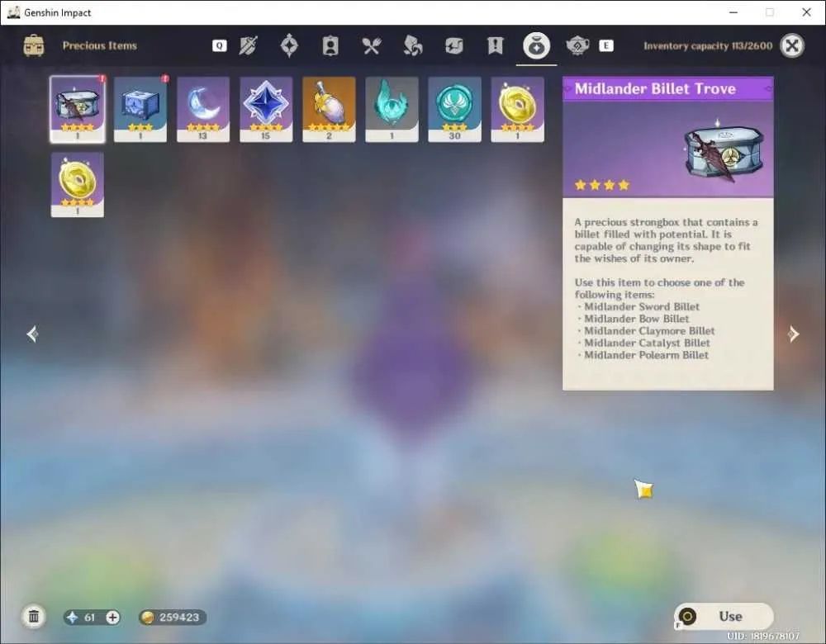Switch to the Artifacts tab icon
Image resolution: width=826 pixels, height=644 pixels.
click(x=289, y=45)
